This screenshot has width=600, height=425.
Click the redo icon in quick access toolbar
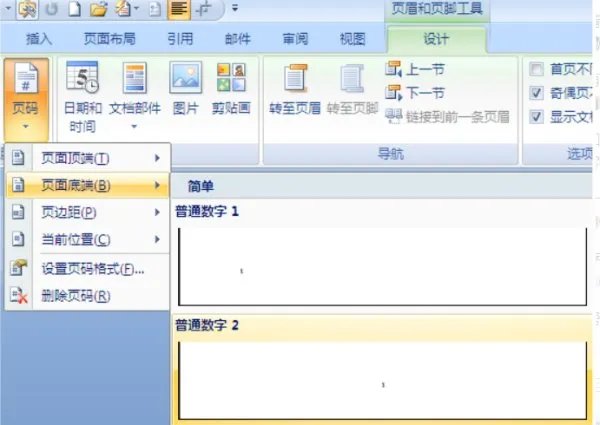coord(51,9)
